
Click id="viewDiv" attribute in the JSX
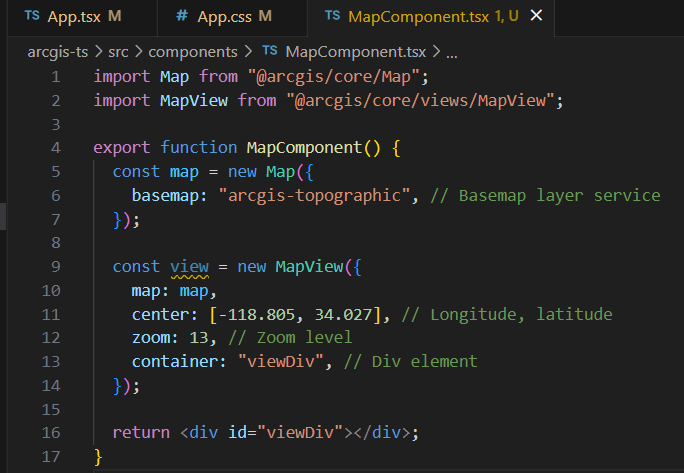[x=285, y=433]
